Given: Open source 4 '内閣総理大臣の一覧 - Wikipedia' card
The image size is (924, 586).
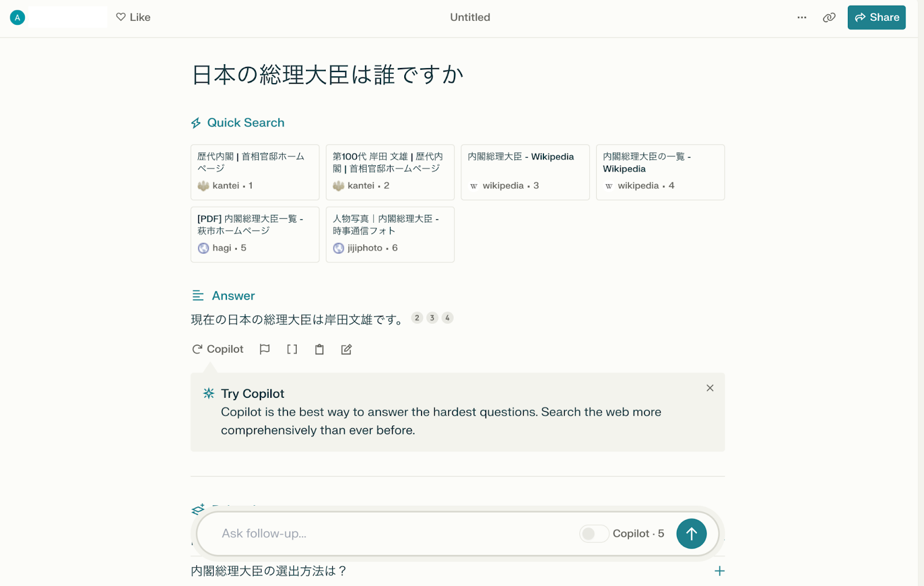Looking at the screenshot, I should tap(660, 172).
